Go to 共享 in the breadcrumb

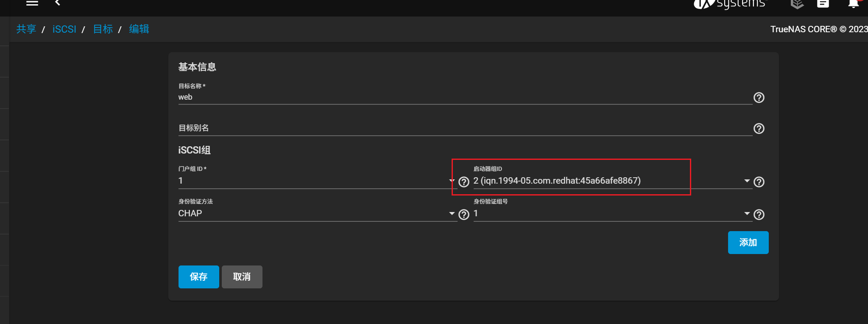click(26, 29)
